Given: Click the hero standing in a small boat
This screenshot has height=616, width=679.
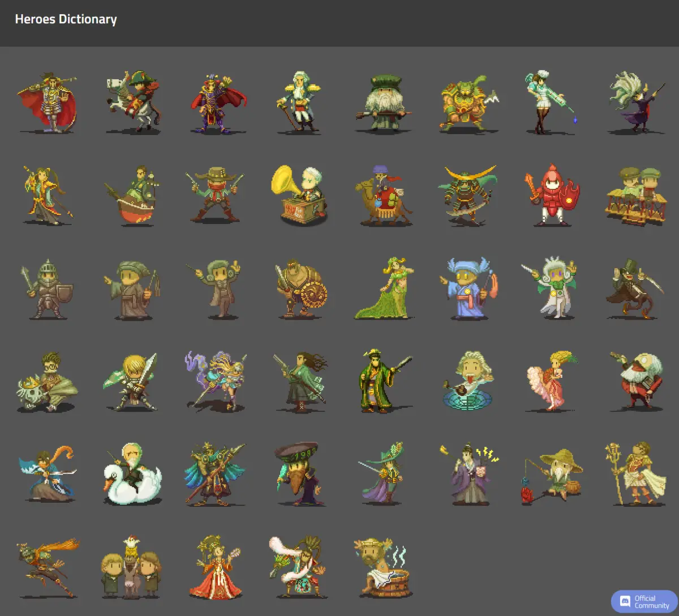Looking at the screenshot, I should [x=134, y=195].
